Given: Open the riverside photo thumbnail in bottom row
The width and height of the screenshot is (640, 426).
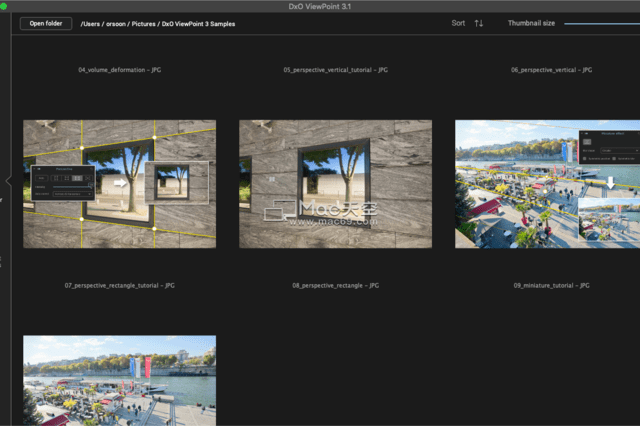Looking at the screenshot, I should click(x=120, y=380).
